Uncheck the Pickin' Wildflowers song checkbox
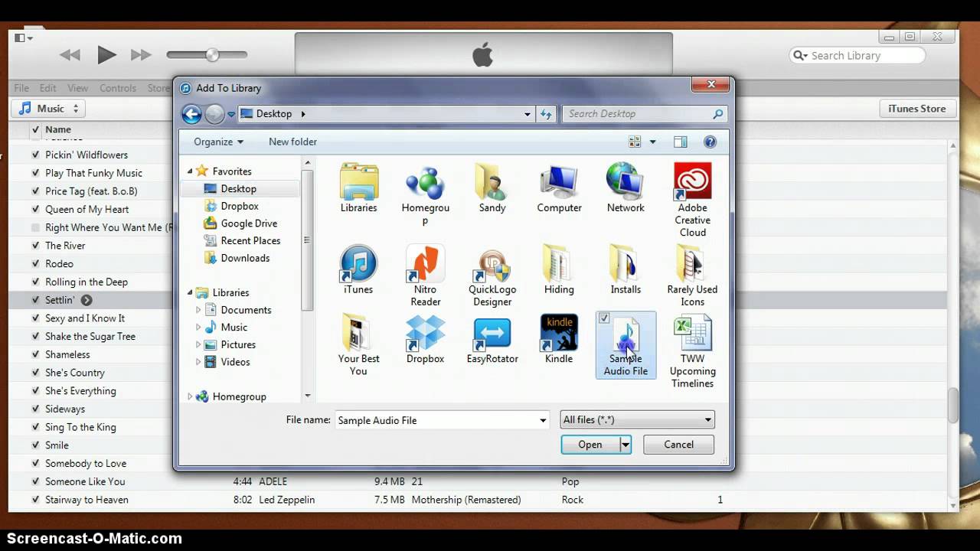The height and width of the screenshot is (551, 980). pyautogui.click(x=35, y=155)
